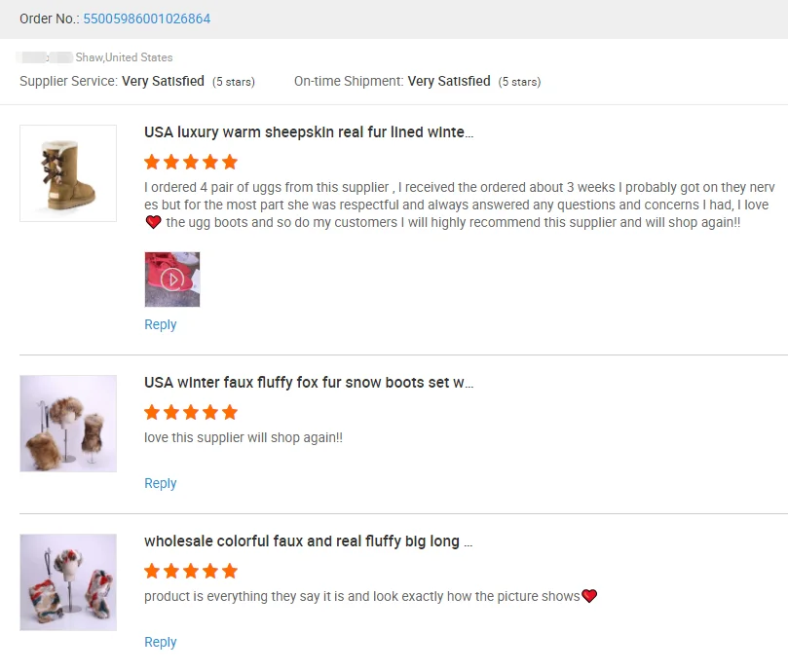
Task: Click the fifth star on the sheepskin boots review
Action: click(x=231, y=162)
